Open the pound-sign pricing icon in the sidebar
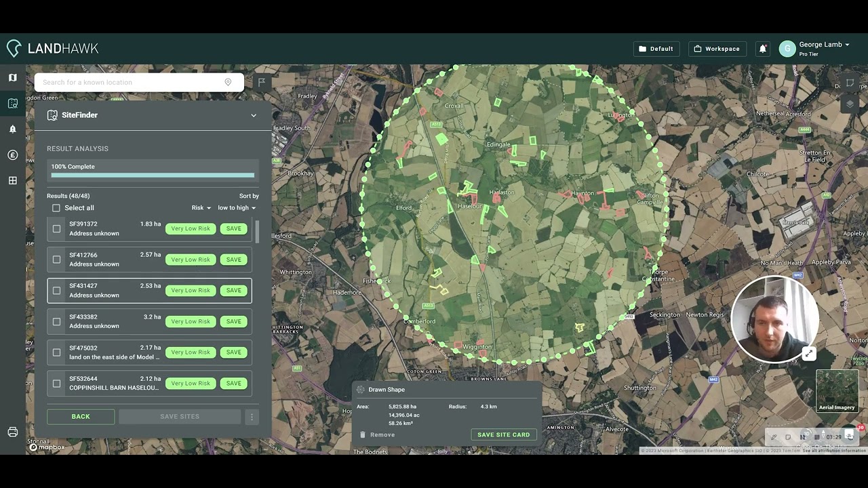The width and height of the screenshot is (868, 488). pyautogui.click(x=12, y=155)
